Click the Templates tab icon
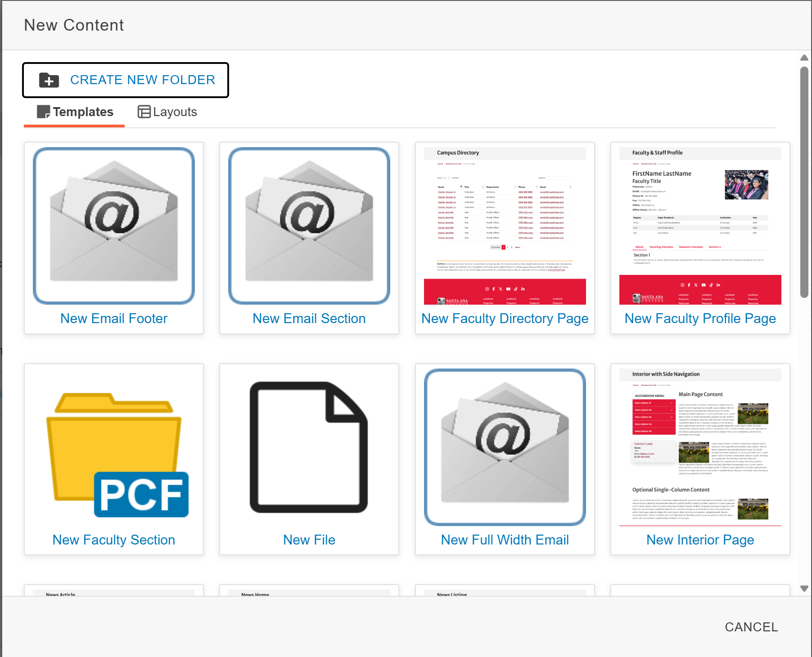Image resolution: width=812 pixels, height=657 pixels. (43, 112)
